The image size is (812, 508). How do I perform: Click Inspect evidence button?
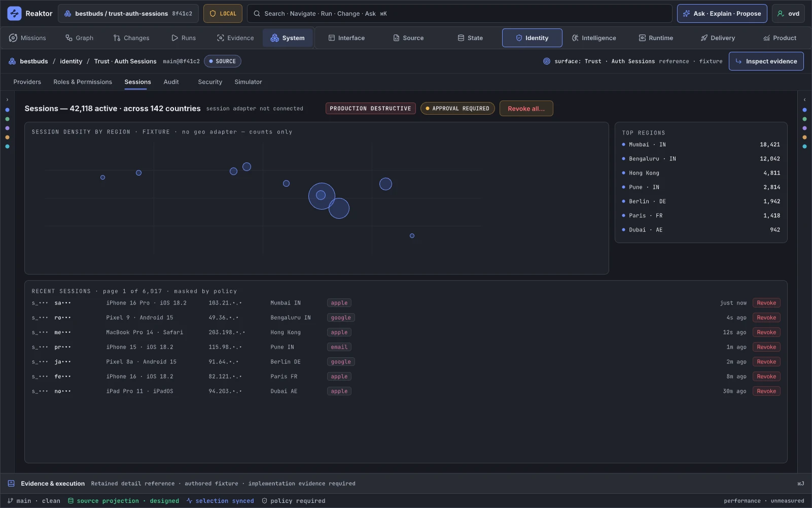(x=766, y=61)
